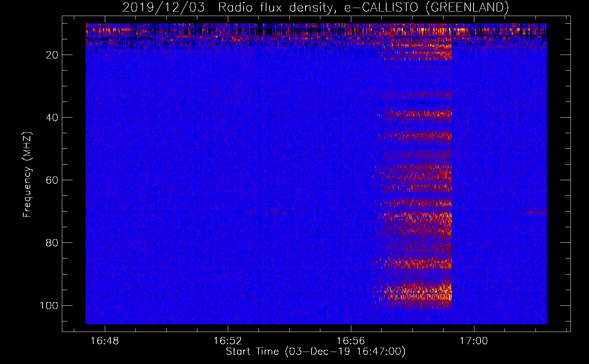
Task: Click the short red line near 70 MHz at right edge
Action: click(x=535, y=212)
